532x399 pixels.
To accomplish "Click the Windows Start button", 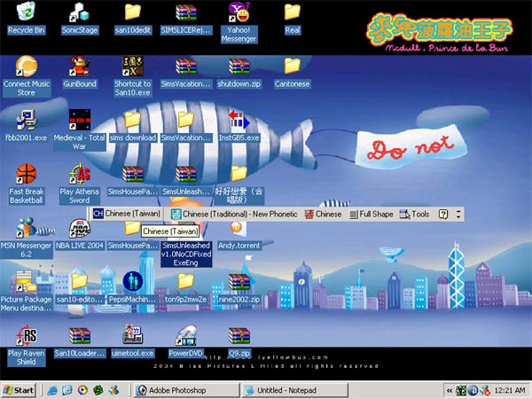I will [x=19, y=390].
